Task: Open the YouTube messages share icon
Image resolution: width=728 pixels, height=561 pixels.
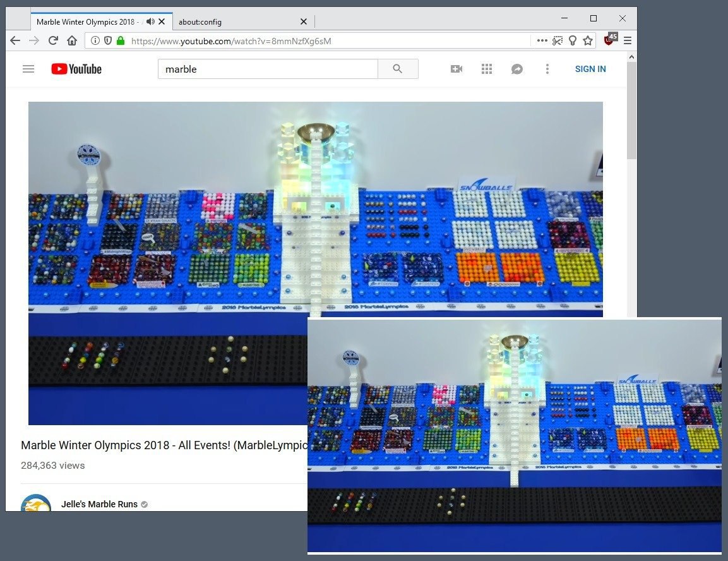Action: (x=516, y=69)
